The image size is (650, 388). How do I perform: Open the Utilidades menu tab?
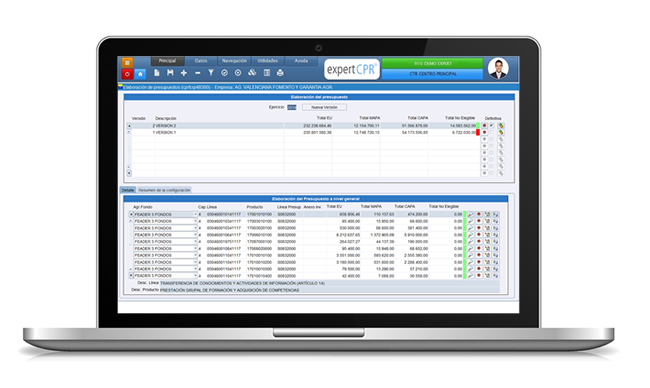pyautogui.click(x=267, y=61)
